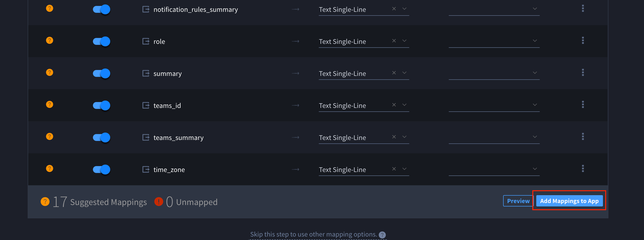Image resolution: width=644 pixels, height=240 pixels.
Task: Toggle off the summary field mapping
Action: point(101,73)
